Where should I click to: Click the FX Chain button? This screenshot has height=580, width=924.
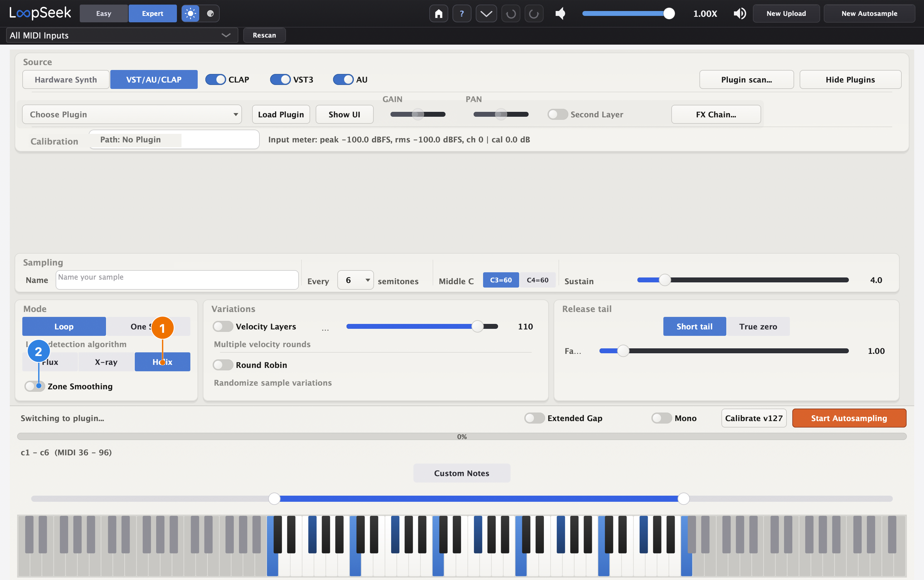coord(716,114)
